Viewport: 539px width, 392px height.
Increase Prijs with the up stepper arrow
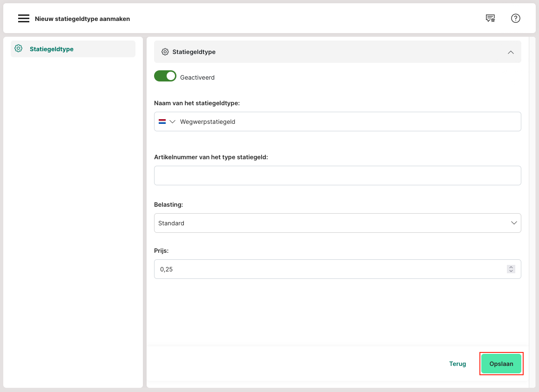click(x=511, y=267)
